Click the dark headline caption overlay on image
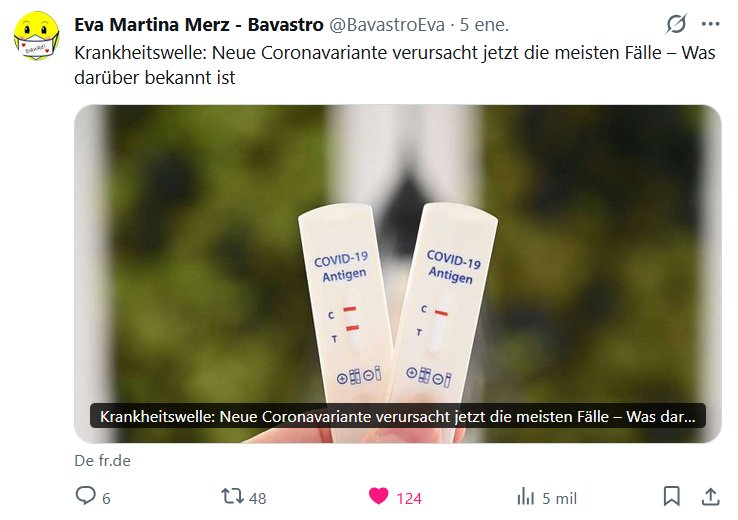Viewport: 738px width, 520px height. (x=398, y=416)
